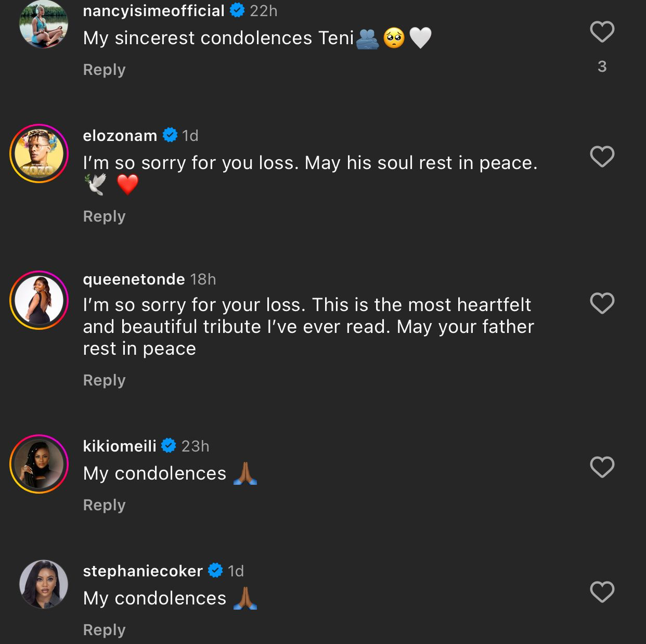Reply to kikiomeili's comment
The image size is (646, 644).
click(x=104, y=505)
